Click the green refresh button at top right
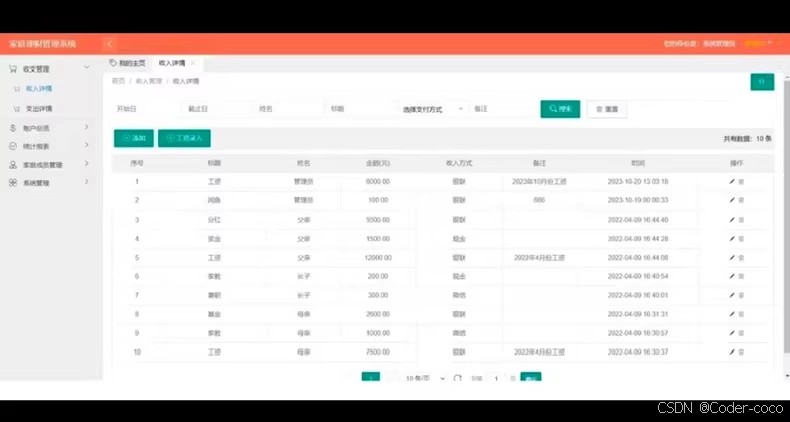790x422 pixels. coord(762,82)
